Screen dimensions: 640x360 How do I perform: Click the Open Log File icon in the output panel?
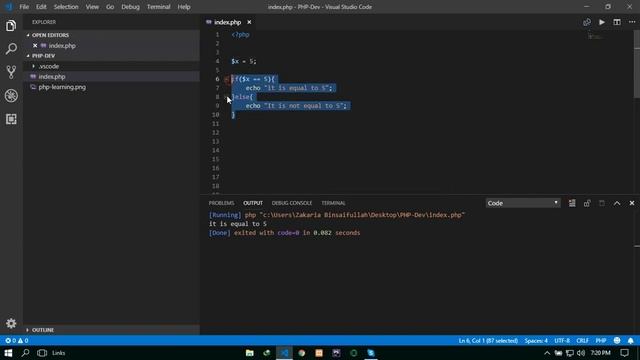tap(602, 203)
